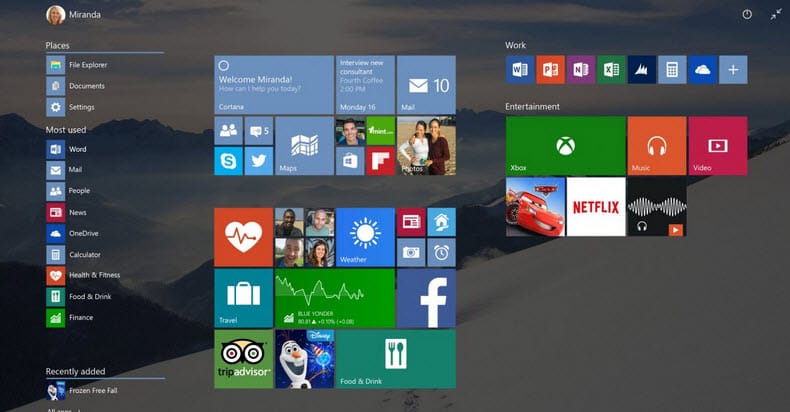Screen dimensions: 790x412
Task: Open PowerPoint from the Work group
Action: [x=550, y=69]
